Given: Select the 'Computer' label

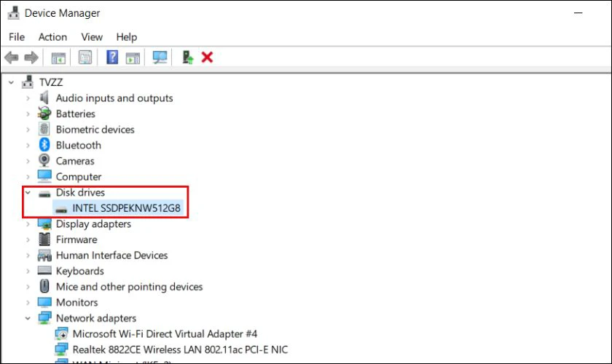Looking at the screenshot, I should 79,177.
